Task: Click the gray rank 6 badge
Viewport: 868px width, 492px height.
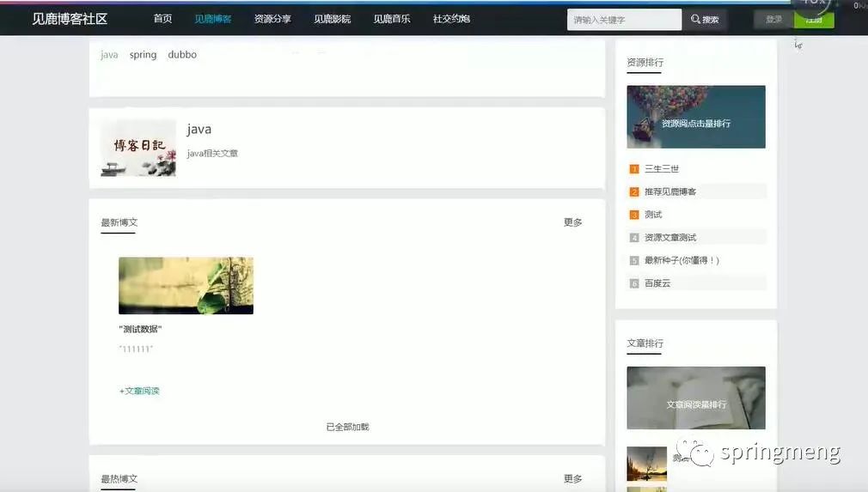Action: [634, 283]
